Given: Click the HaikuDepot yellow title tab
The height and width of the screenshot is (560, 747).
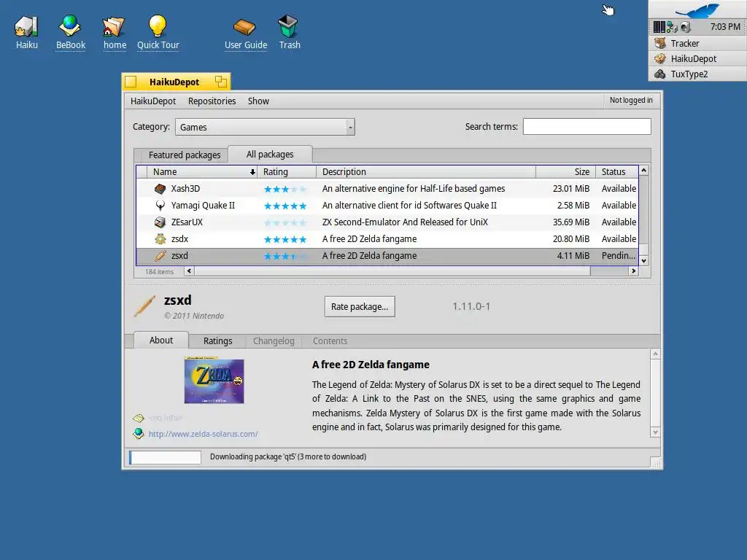Looking at the screenshot, I should tap(176, 82).
